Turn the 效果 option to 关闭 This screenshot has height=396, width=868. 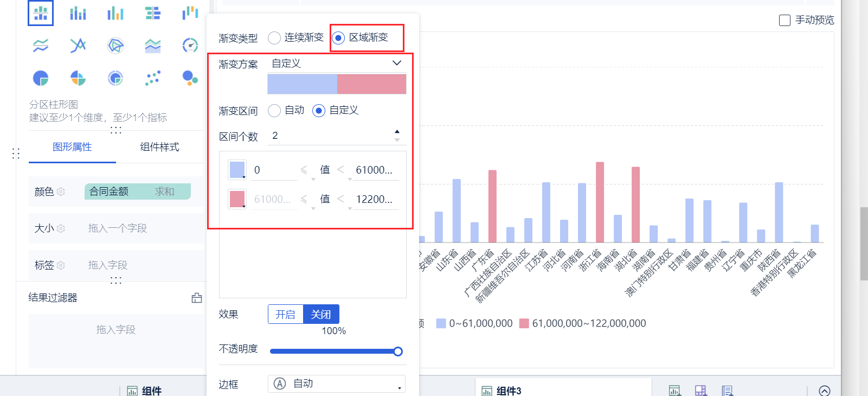tap(321, 314)
